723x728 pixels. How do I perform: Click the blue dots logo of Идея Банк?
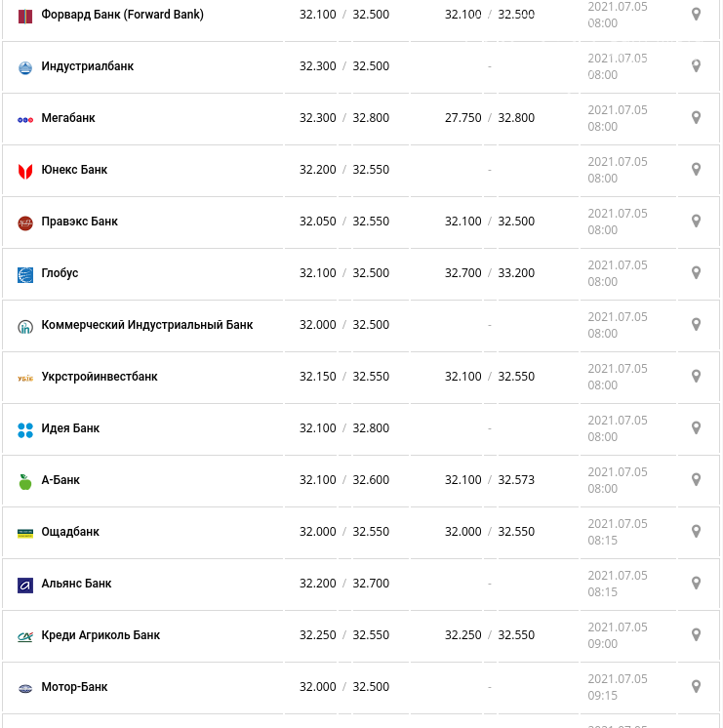tap(25, 430)
